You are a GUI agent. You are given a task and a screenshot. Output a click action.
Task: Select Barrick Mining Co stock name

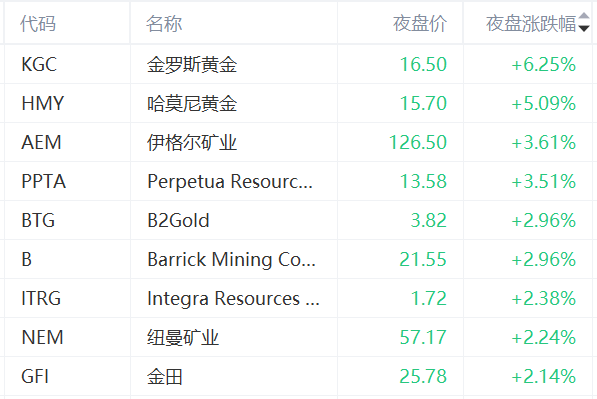coord(231,260)
